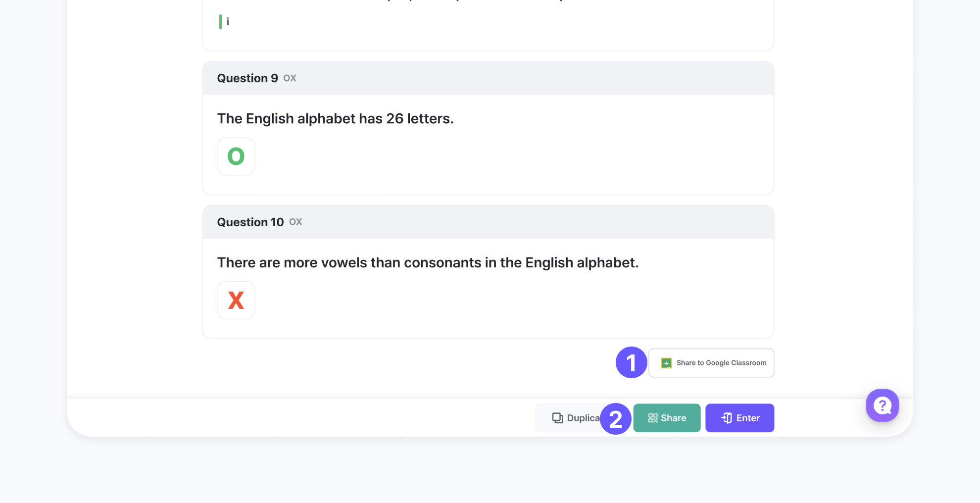
Task: Click the purple number 2 badge
Action: pos(615,419)
